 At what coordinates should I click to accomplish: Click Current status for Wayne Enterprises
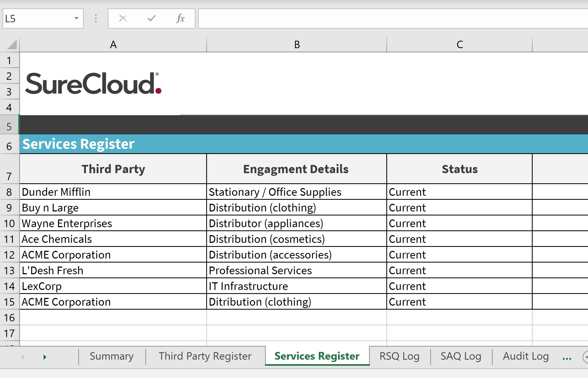coord(459,223)
